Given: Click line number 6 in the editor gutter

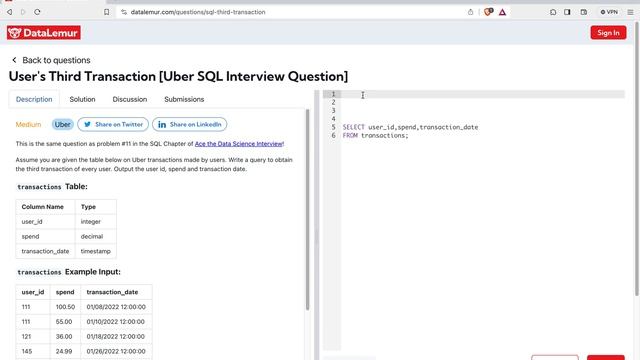Looking at the screenshot, I should (333, 136).
